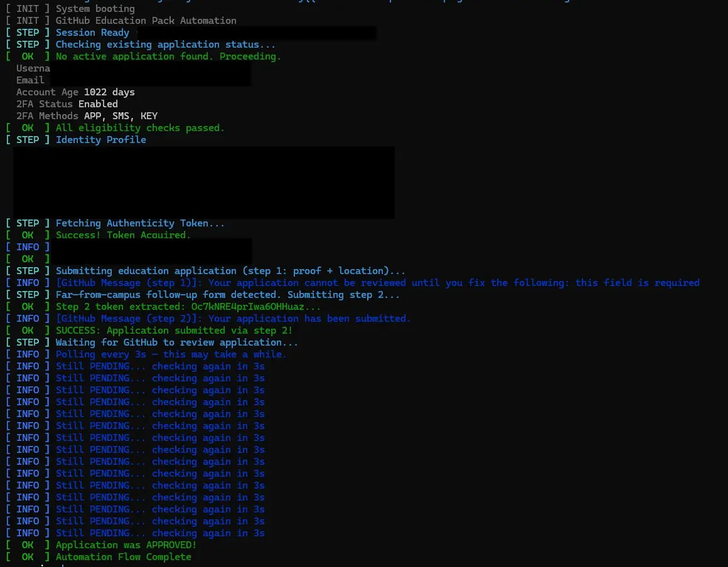
Task: Select 'Fetching Authenticity Token...' line
Action: pos(140,223)
